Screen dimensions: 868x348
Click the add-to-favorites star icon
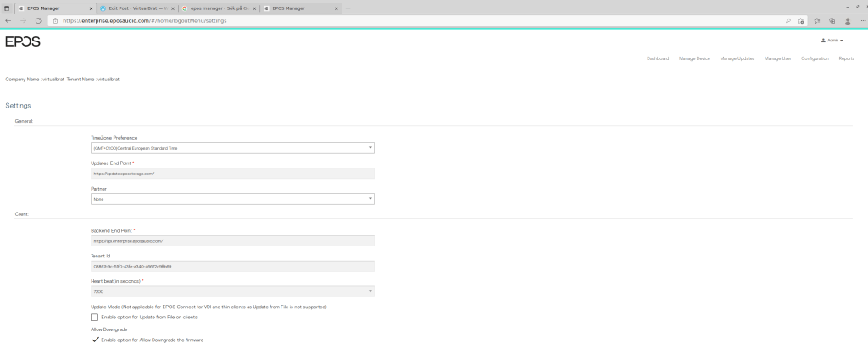[x=800, y=20]
